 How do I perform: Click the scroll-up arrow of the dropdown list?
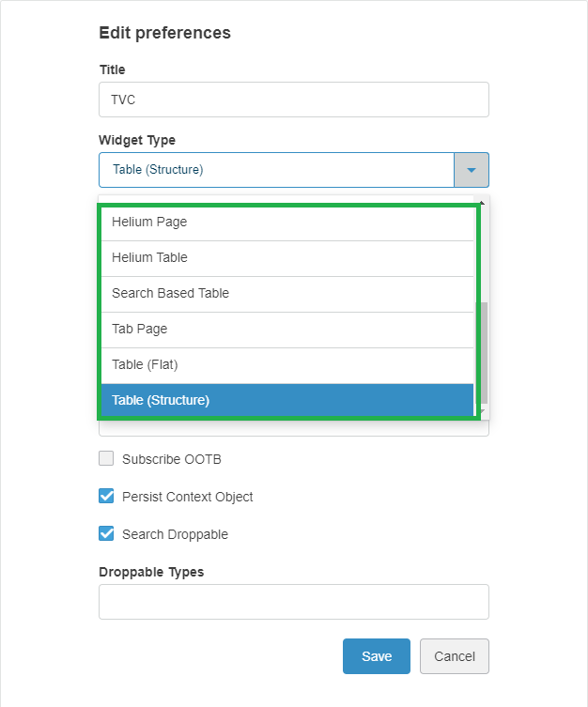(x=482, y=202)
